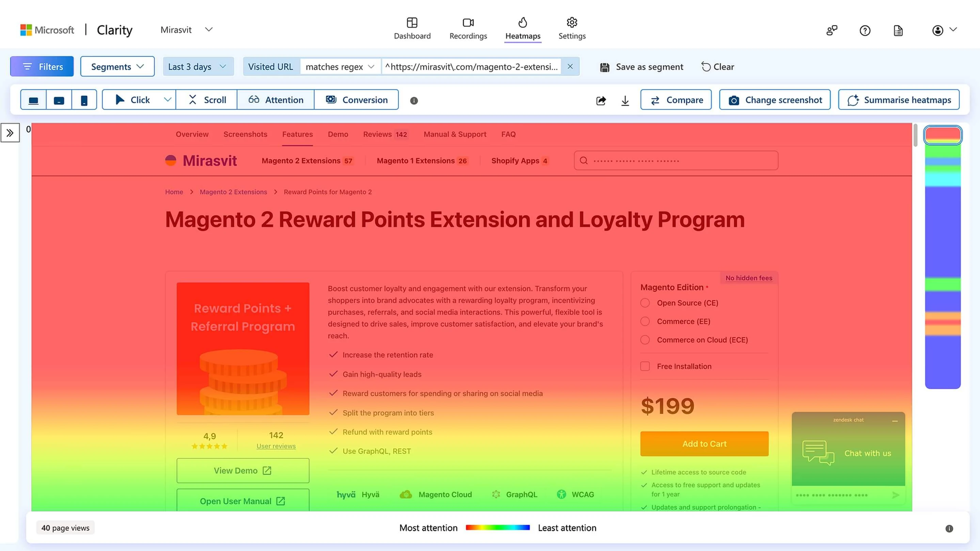Screen dimensions: 980x551
Task: Share the current heatmap
Action: [x=601, y=100]
